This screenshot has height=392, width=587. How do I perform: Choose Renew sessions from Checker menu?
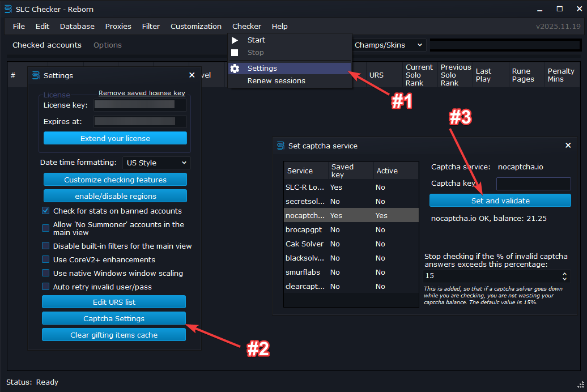coord(290,81)
